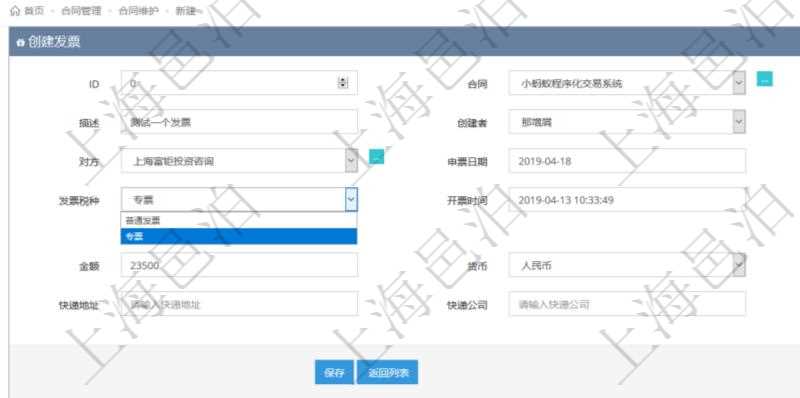This screenshot has width=800, height=398.
Task: Collapse the 发票税种 dropdown arrow
Action: [x=351, y=200]
